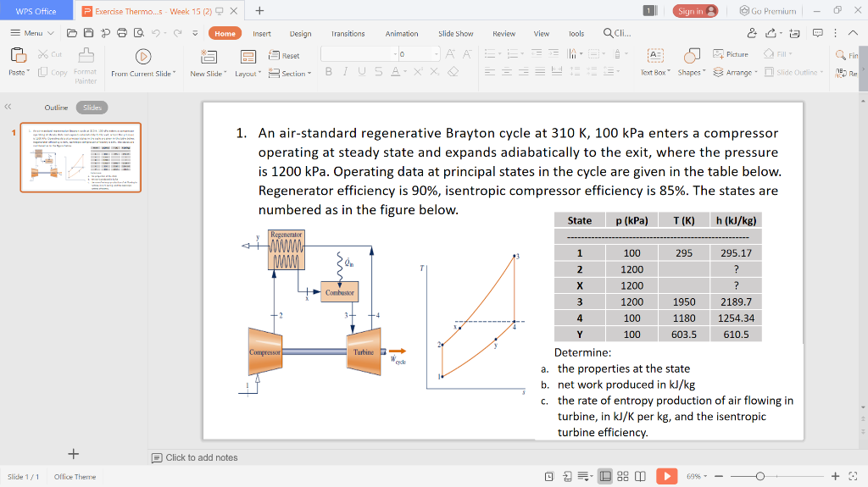Viewport: 868px width, 487px height.
Task: Open the file folder icon
Action: tap(71, 33)
